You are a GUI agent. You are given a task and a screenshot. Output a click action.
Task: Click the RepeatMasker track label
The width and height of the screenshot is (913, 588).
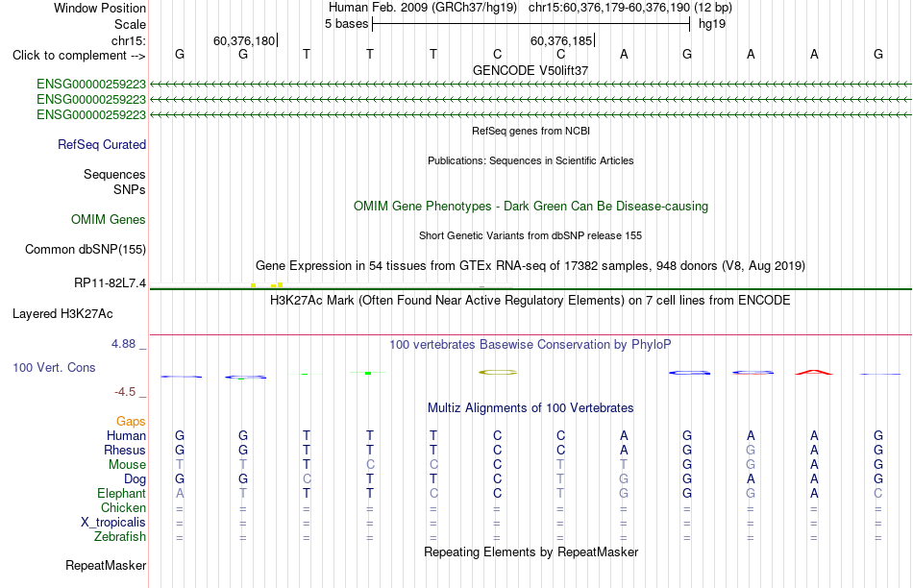[x=106, y=565]
